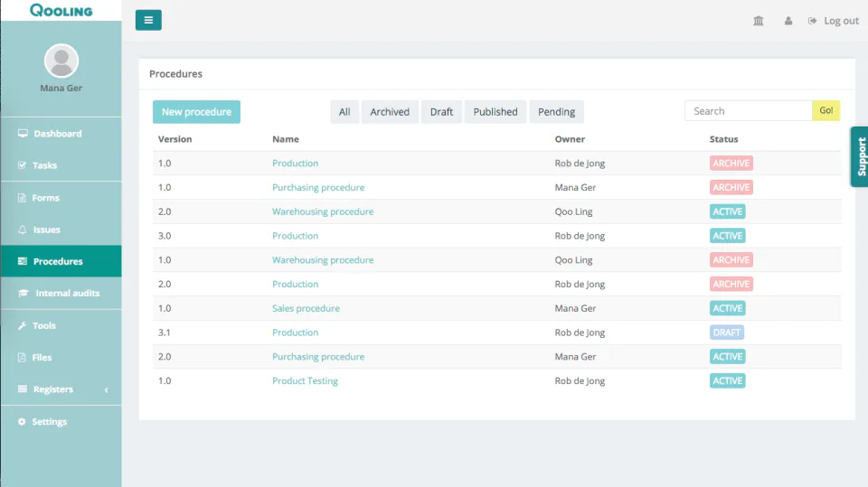Image resolution: width=868 pixels, height=487 pixels.
Task: Open the organization building icon
Action: [759, 21]
